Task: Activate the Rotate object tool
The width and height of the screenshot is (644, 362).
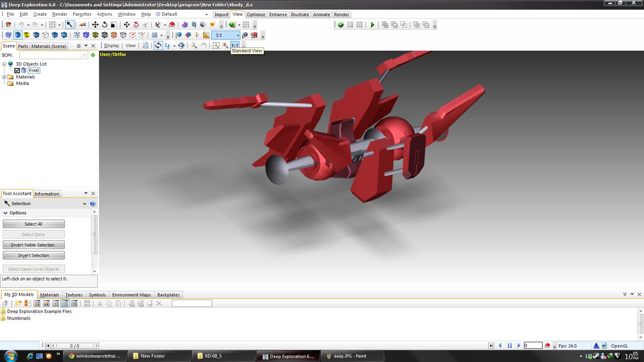Action: coord(105,25)
